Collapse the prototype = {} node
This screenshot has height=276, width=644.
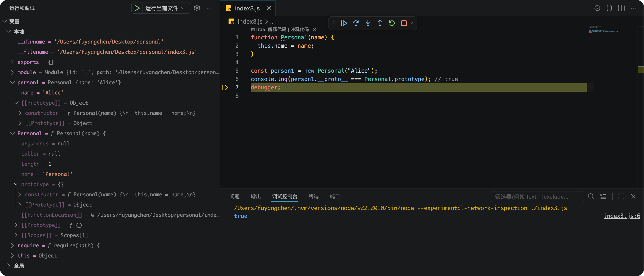16,184
